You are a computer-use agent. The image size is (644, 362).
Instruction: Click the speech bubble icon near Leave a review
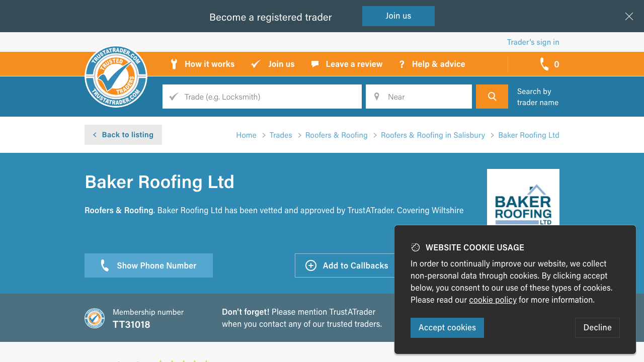[315, 64]
